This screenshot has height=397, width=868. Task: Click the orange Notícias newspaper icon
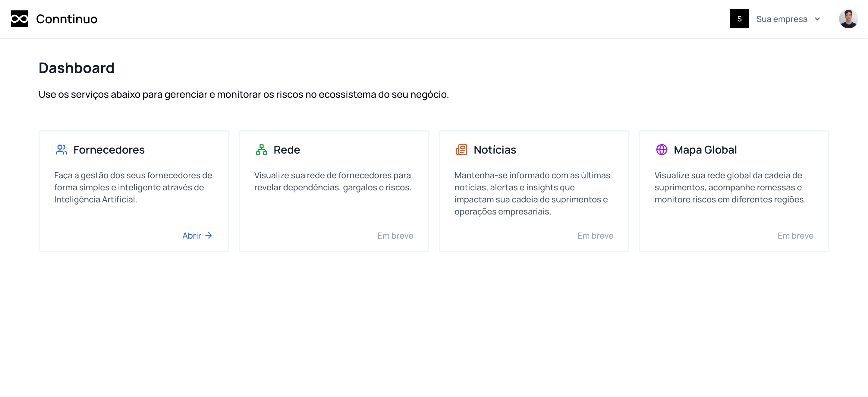tap(461, 150)
